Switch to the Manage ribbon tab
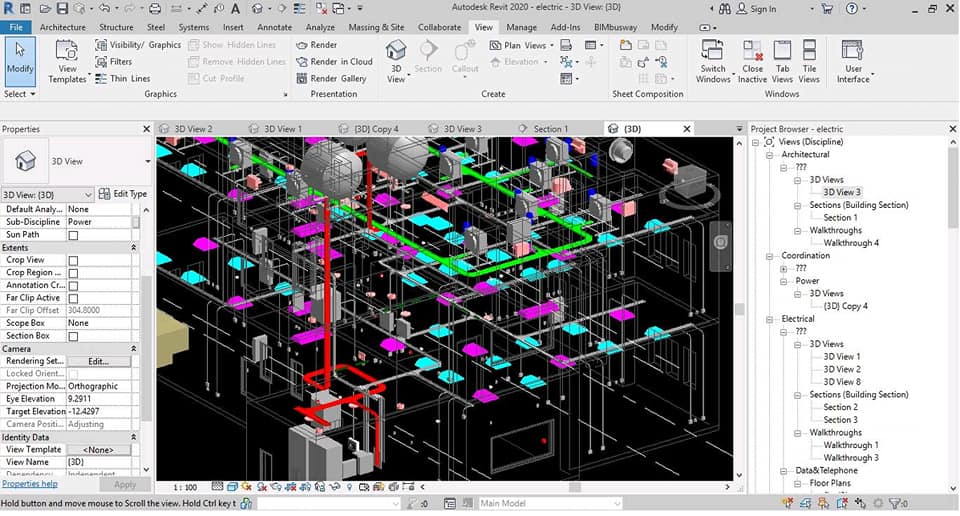960x516 pixels. click(522, 27)
